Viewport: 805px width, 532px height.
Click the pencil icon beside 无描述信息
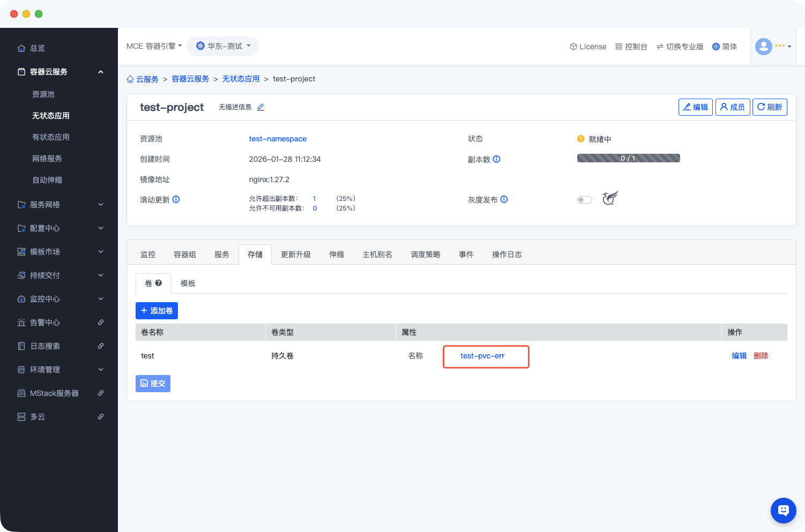coord(260,107)
